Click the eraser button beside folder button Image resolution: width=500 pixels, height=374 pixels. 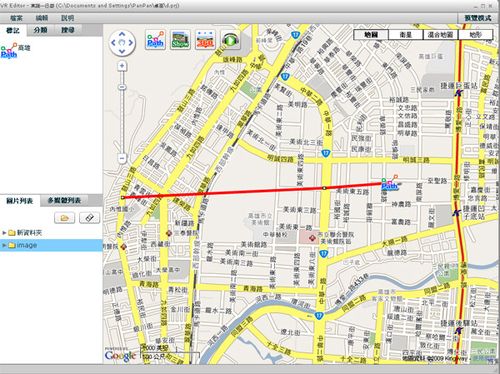click(90, 218)
